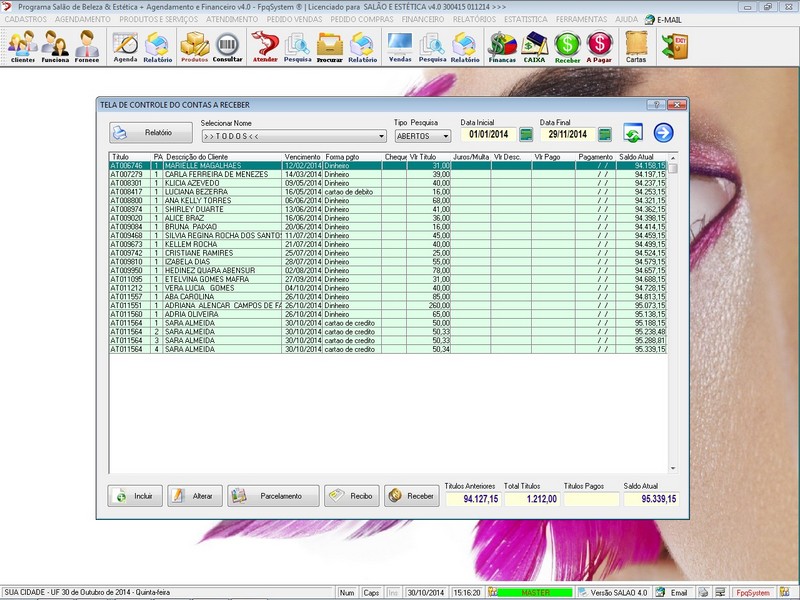The image size is (800, 600).
Task: Click the Pesquisa icon next to Atender
Action: click(297, 46)
